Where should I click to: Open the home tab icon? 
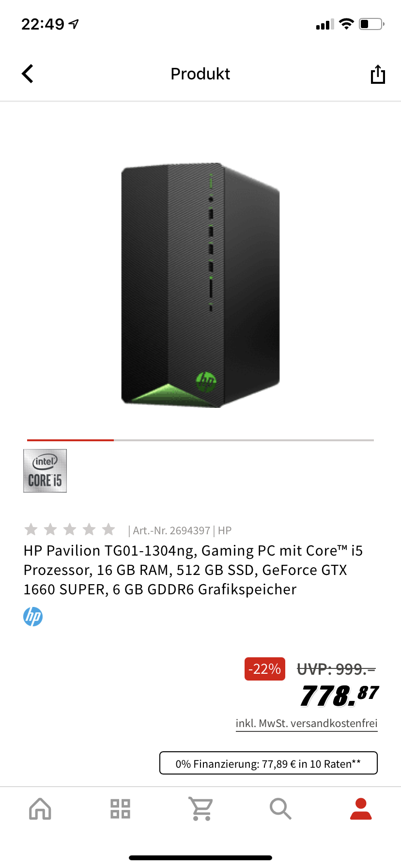click(40, 808)
